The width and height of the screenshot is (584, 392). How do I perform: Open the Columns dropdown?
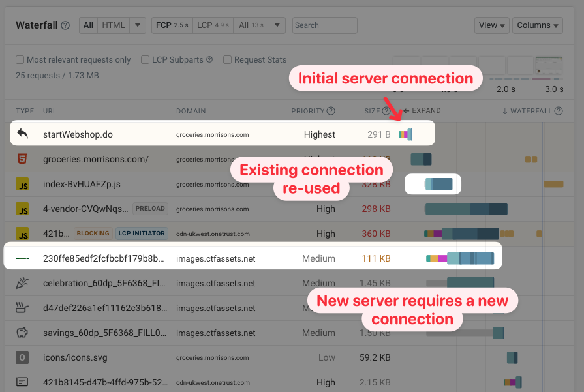(x=538, y=25)
